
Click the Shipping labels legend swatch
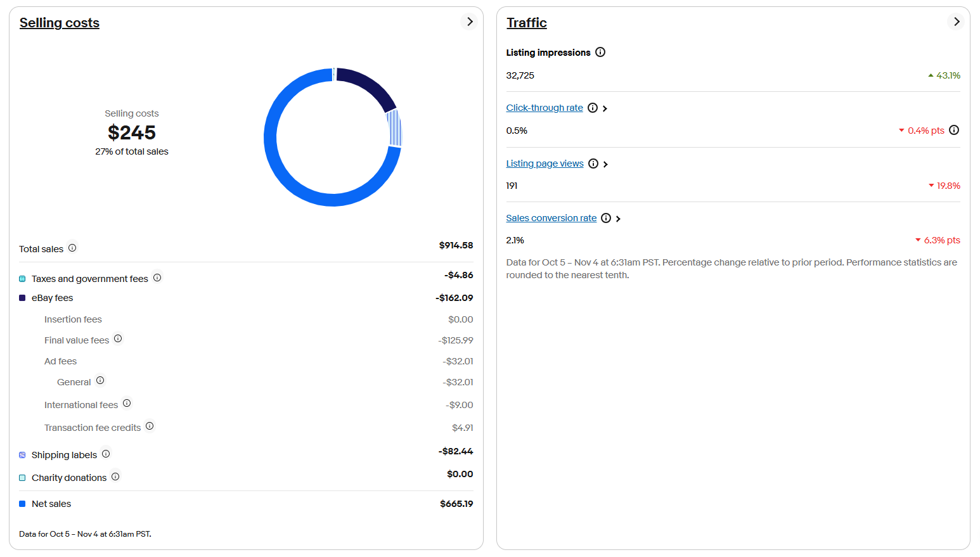[x=22, y=455]
